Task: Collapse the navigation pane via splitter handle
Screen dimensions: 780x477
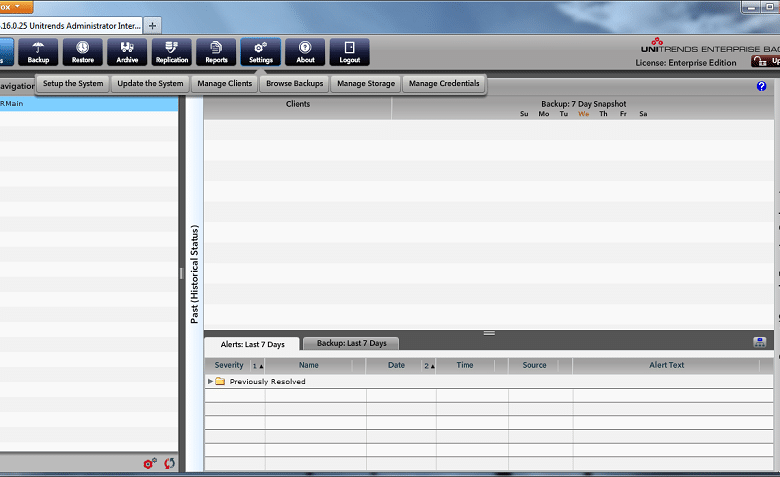Action: [x=182, y=273]
